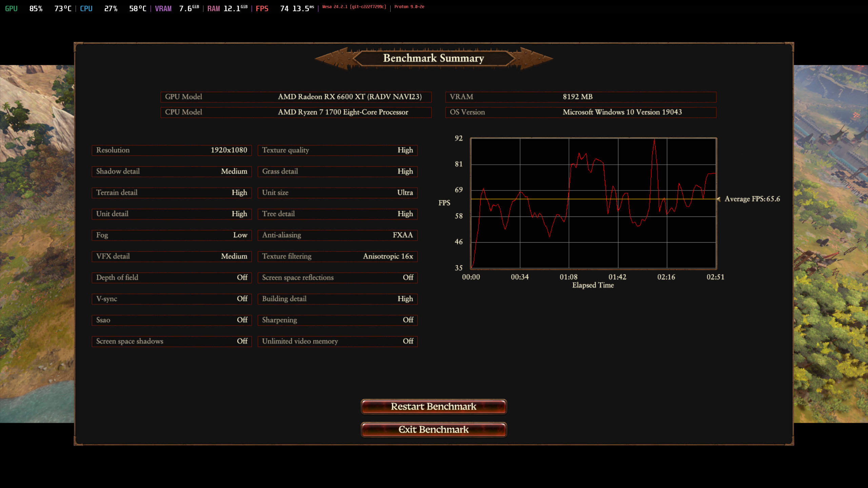Click the 02:51 time axis label

[x=715, y=277]
